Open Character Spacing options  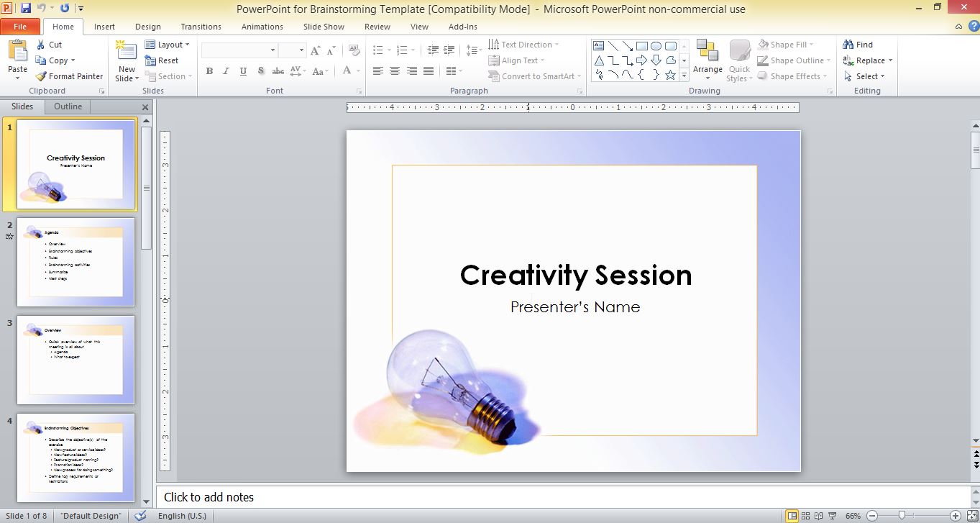(x=296, y=71)
